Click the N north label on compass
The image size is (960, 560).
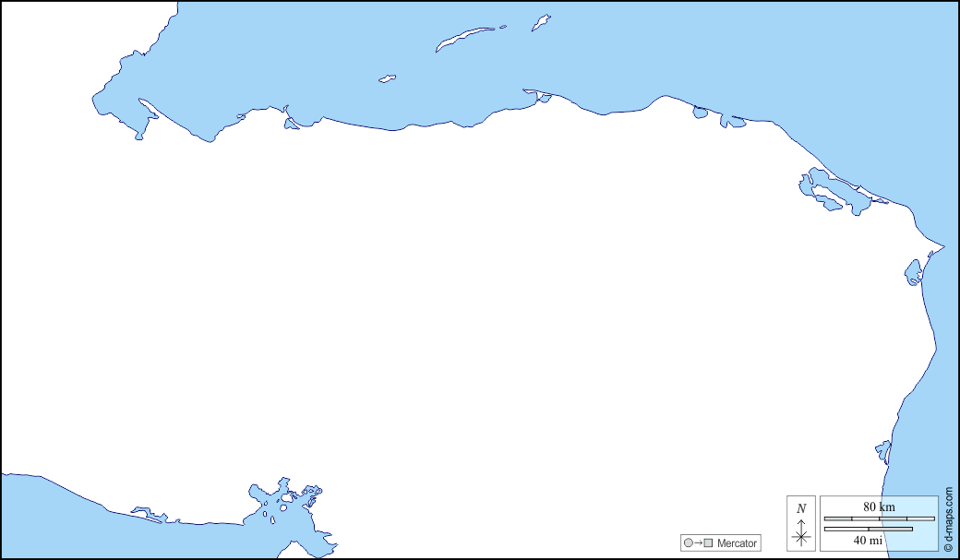pyautogui.click(x=799, y=507)
